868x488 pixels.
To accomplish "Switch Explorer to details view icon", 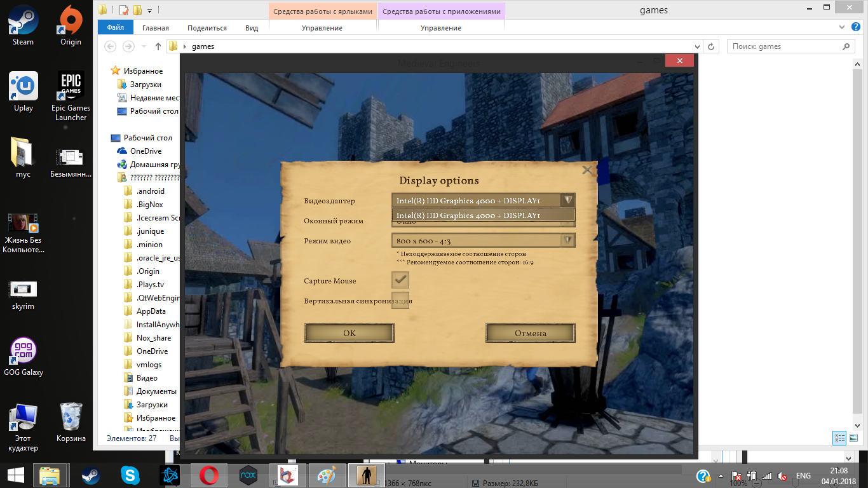I will pyautogui.click(x=839, y=438).
